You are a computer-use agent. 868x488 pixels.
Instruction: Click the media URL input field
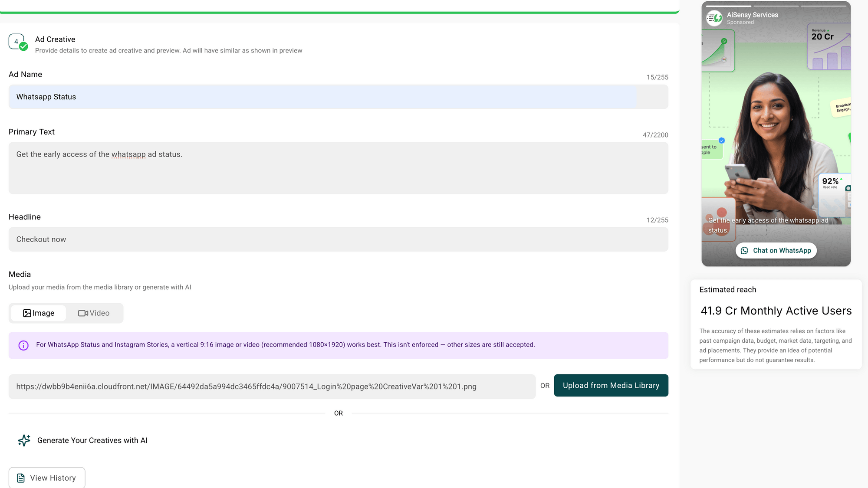(272, 386)
